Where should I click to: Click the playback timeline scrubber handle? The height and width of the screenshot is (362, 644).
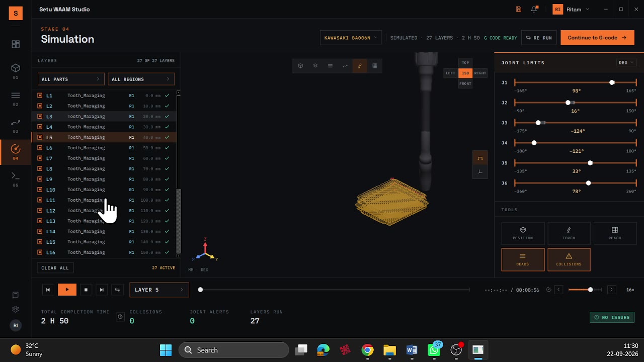[x=200, y=290]
